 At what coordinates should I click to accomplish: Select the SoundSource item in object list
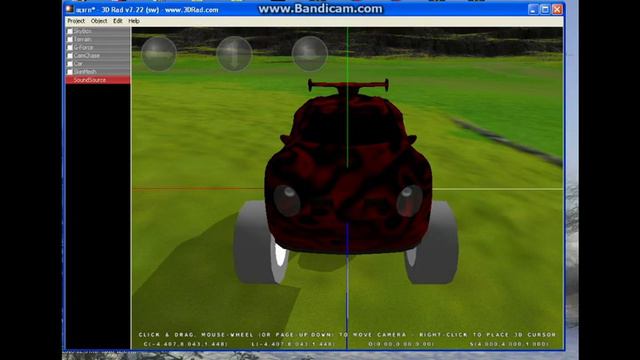point(98,80)
